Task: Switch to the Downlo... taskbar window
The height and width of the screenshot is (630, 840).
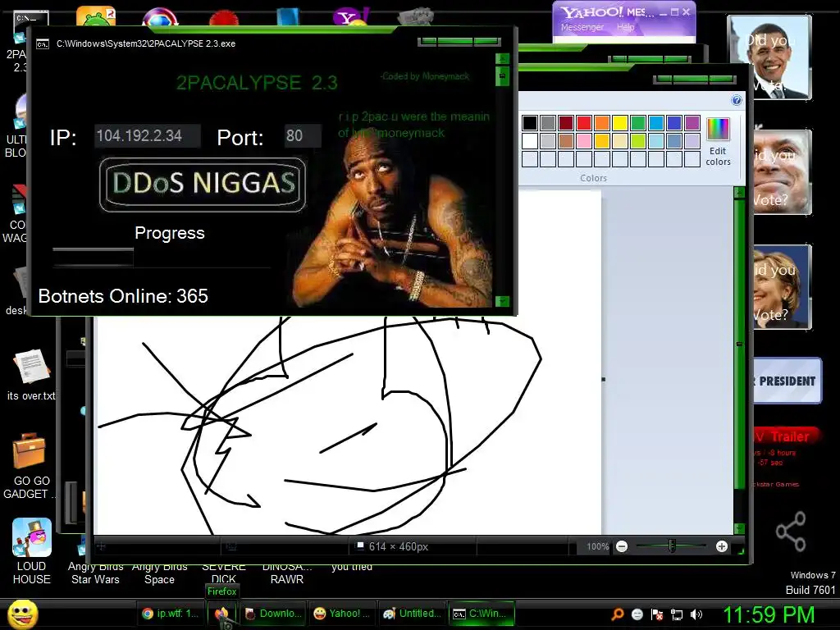Action: 273,614
